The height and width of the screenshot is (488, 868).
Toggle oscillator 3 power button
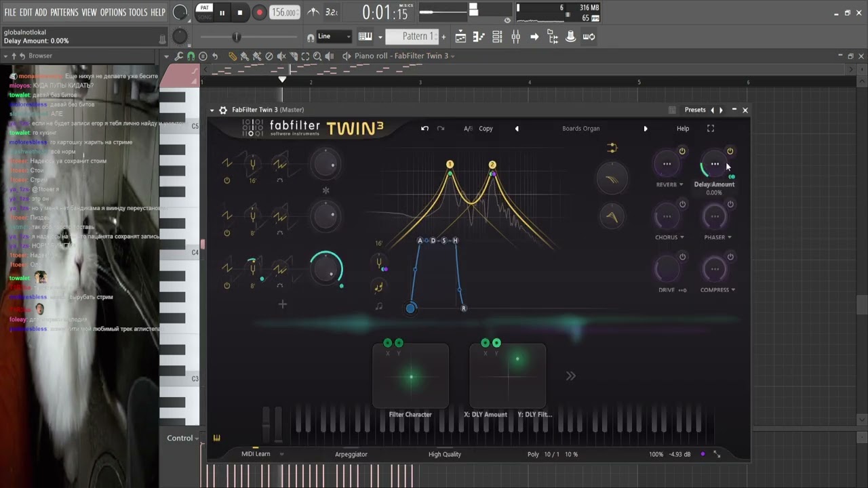pos(227,285)
